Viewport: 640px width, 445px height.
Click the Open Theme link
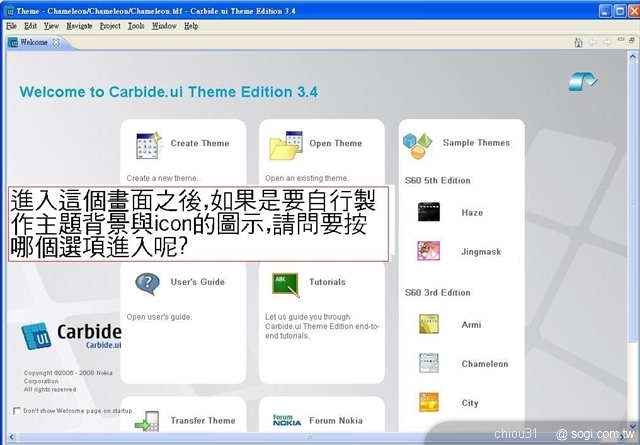[336, 143]
